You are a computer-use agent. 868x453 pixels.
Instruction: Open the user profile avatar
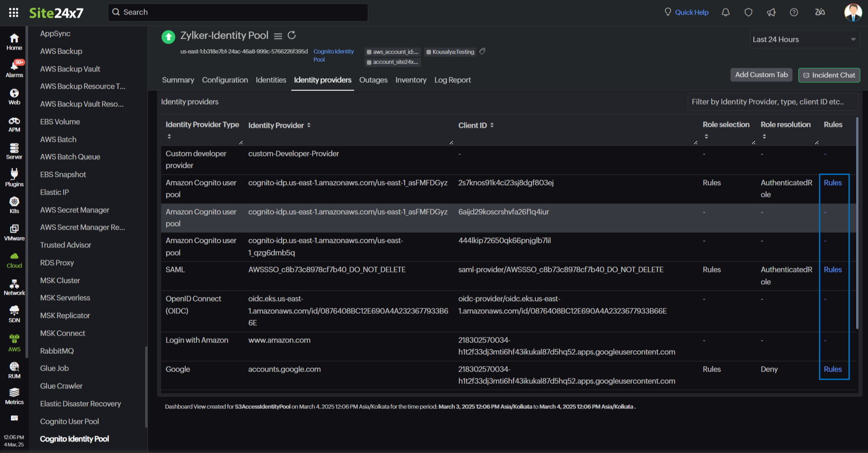pos(853,12)
